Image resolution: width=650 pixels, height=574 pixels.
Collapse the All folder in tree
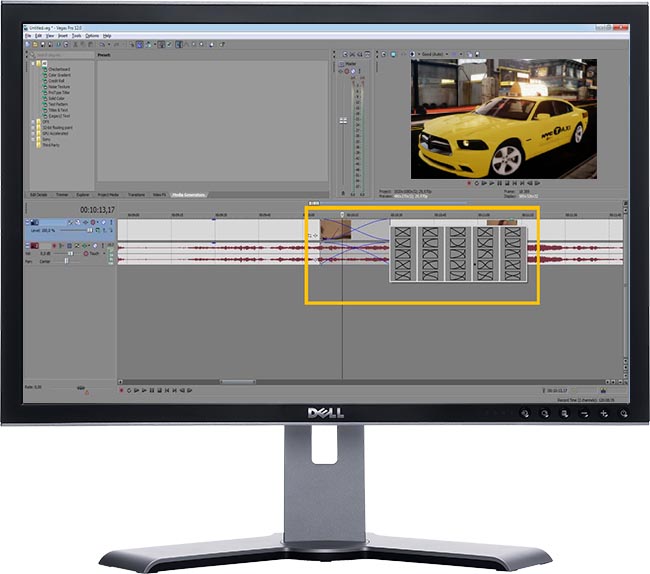(33, 63)
